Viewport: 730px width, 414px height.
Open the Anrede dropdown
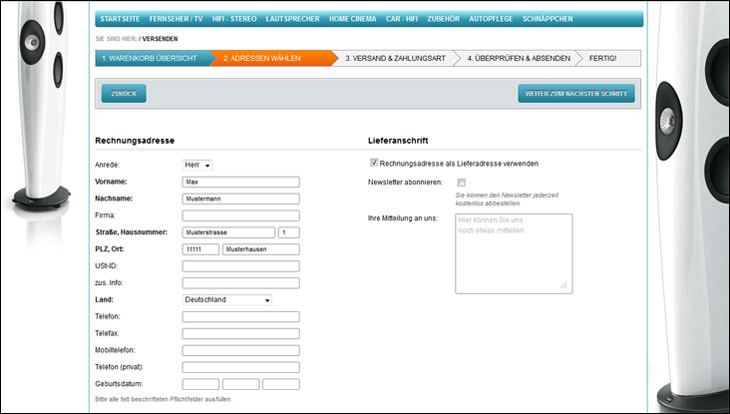tap(197, 165)
